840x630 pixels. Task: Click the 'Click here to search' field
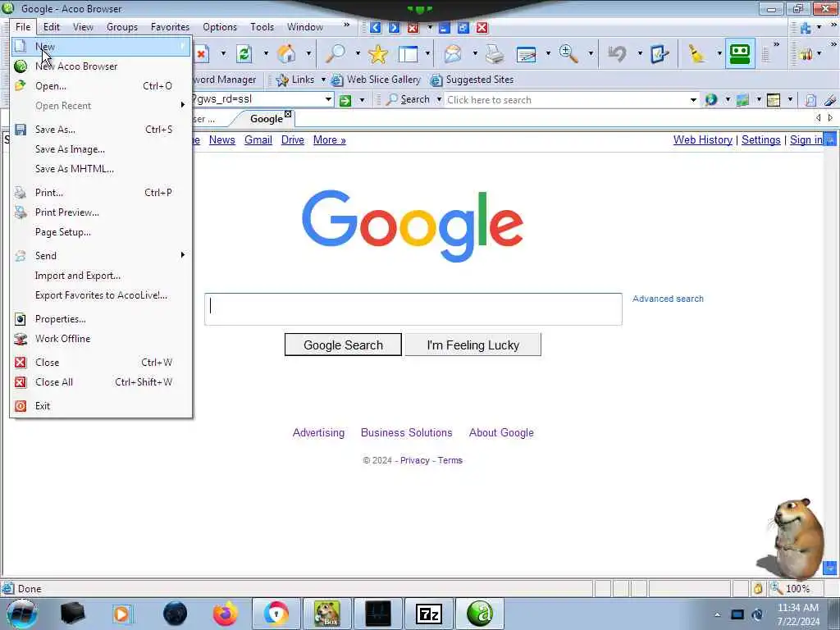click(567, 100)
